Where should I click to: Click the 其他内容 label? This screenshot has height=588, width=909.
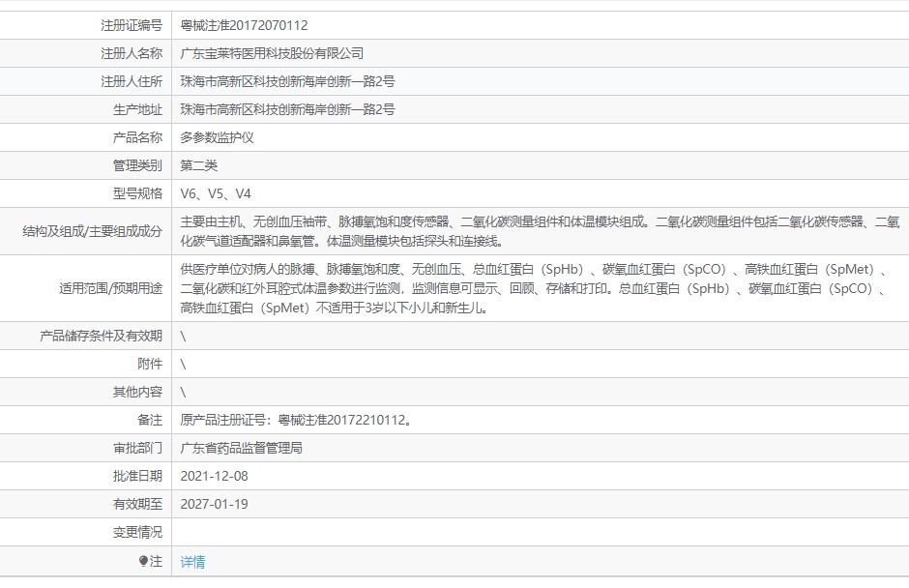coord(137,392)
